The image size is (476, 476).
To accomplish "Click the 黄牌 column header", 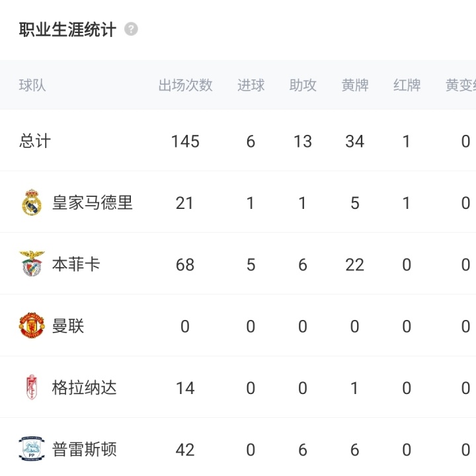I will coord(355,85).
